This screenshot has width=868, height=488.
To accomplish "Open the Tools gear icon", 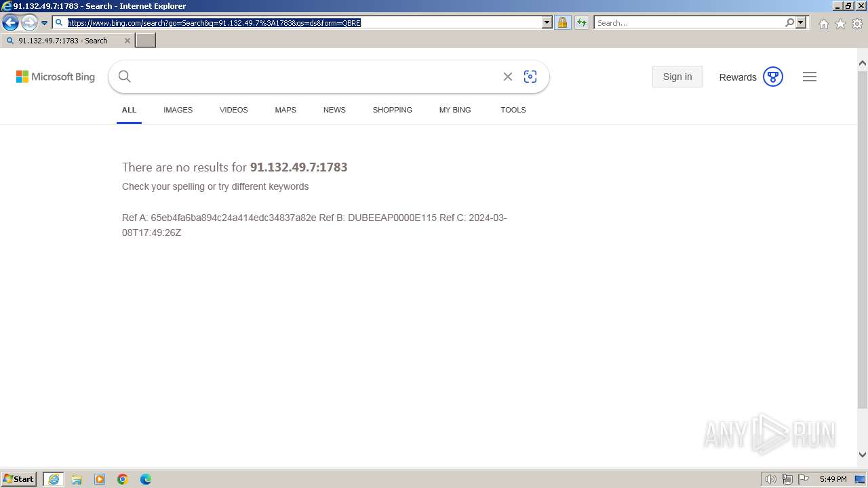I will (857, 24).
